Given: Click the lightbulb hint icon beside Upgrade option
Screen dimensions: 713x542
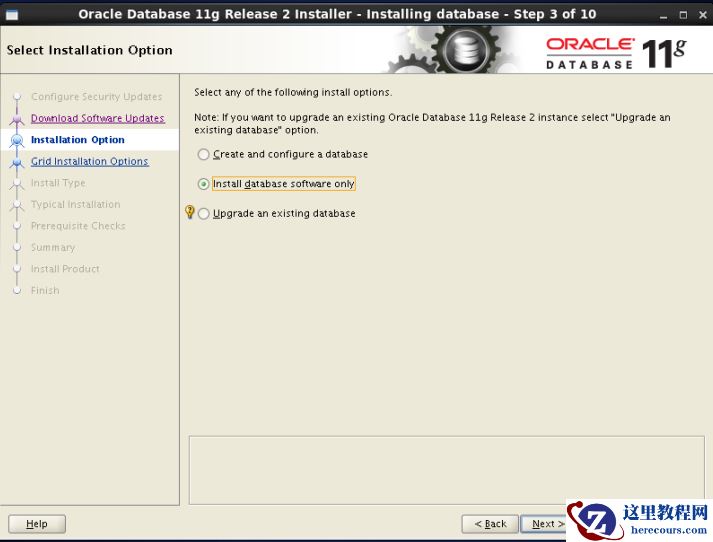Looking at the screenshot, I should (190, 212).
